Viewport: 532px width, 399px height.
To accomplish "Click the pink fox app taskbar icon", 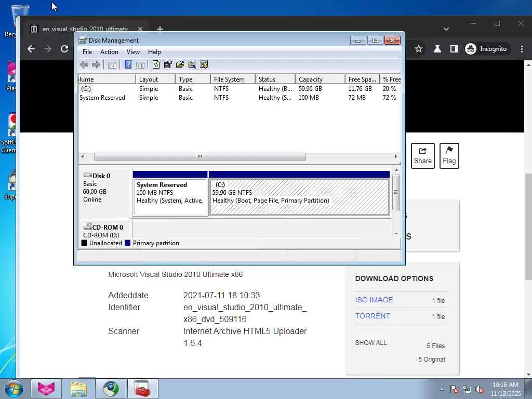I will [x=46, y=389].
